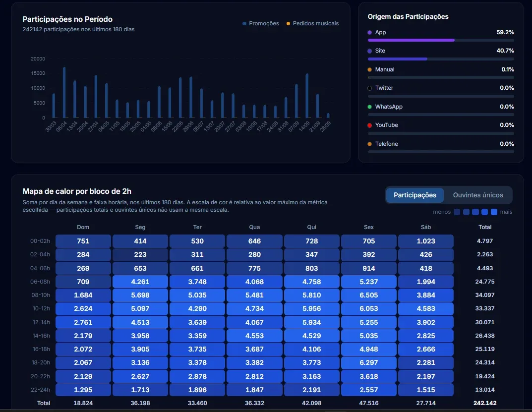Click the tallest chart bar at 06/04

click(x=64, y=92)
